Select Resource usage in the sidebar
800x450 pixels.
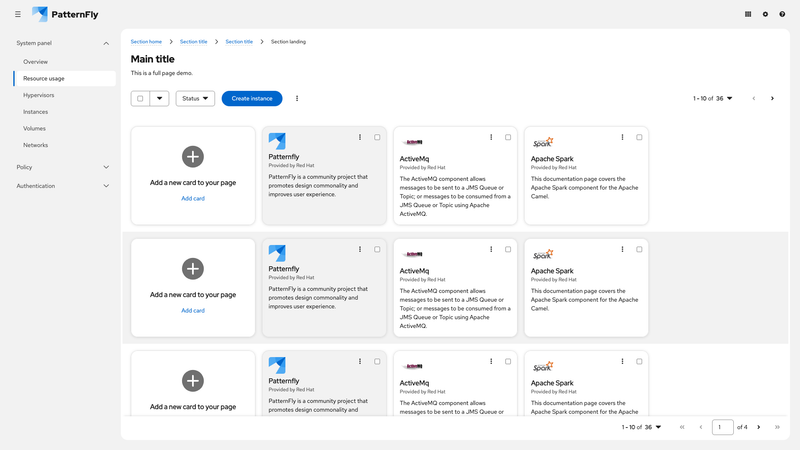[x=64, y=79]
